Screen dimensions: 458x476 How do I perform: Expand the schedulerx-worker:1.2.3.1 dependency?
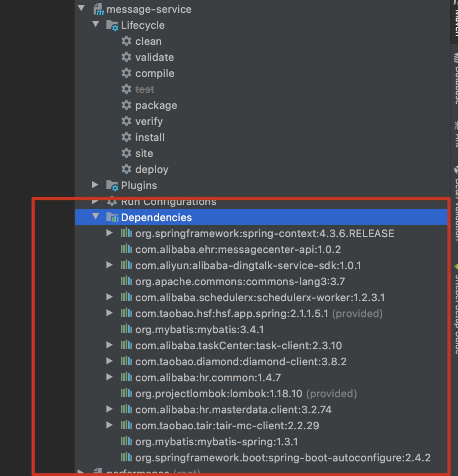[110, 297]
